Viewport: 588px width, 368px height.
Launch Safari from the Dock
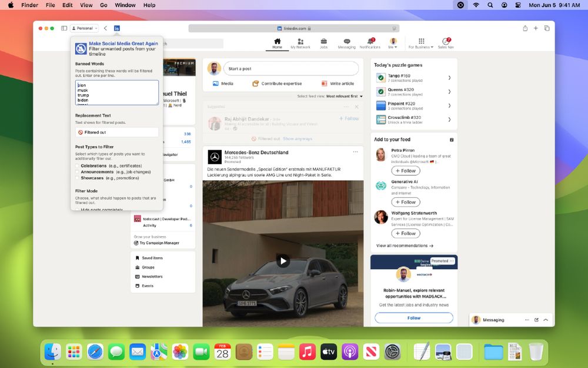pos(95,352)
